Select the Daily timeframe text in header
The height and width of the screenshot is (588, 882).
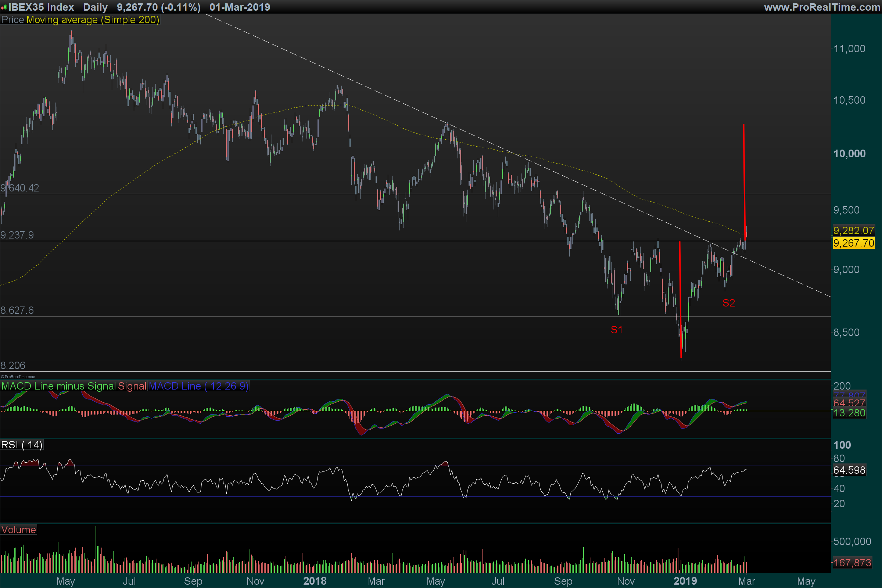tap(95, 7)
